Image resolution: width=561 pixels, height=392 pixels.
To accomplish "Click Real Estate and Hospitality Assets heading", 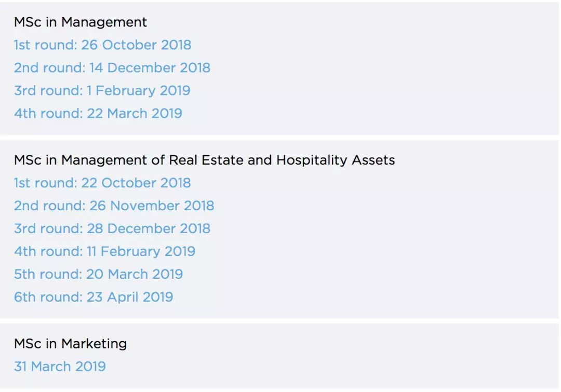I will click(x=204, y=160).
